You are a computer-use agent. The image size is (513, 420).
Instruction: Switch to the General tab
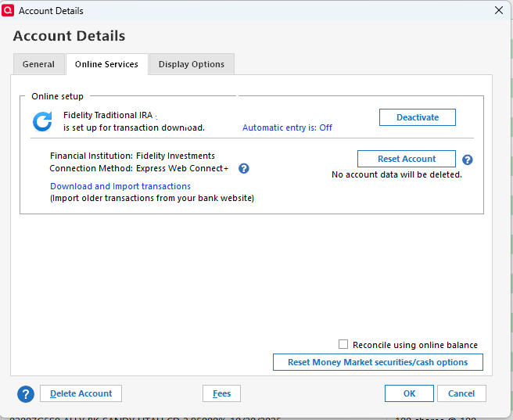tap(38, 64)
